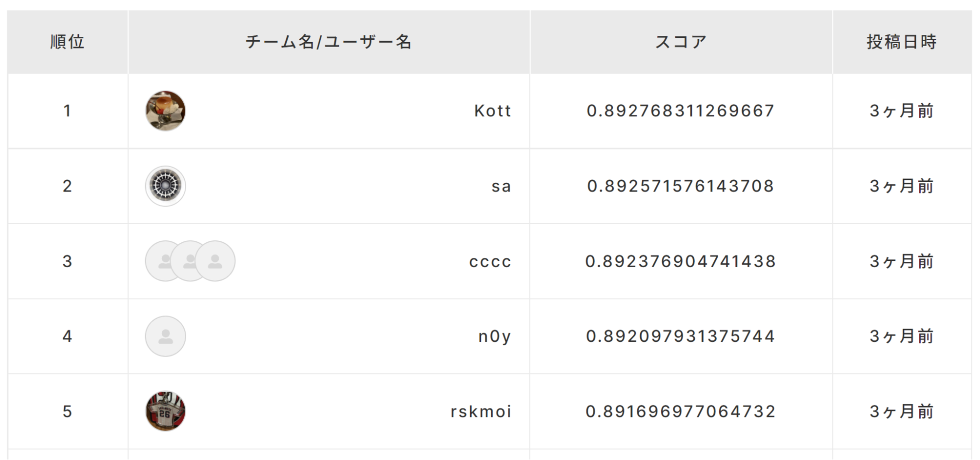
Task: Click Kott's pudding avatar image
Action: click(x=166, y=111)
